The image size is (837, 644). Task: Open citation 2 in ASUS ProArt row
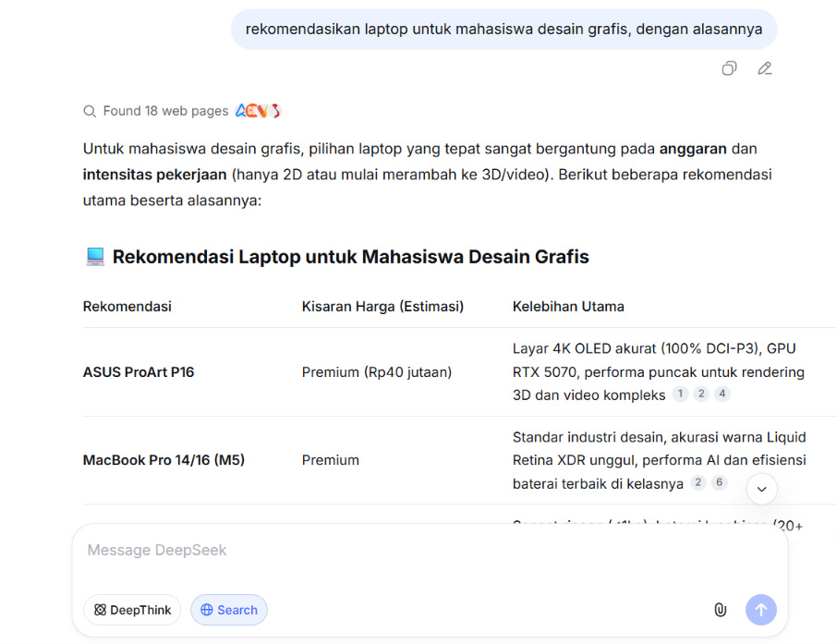(x=701, y=395)
